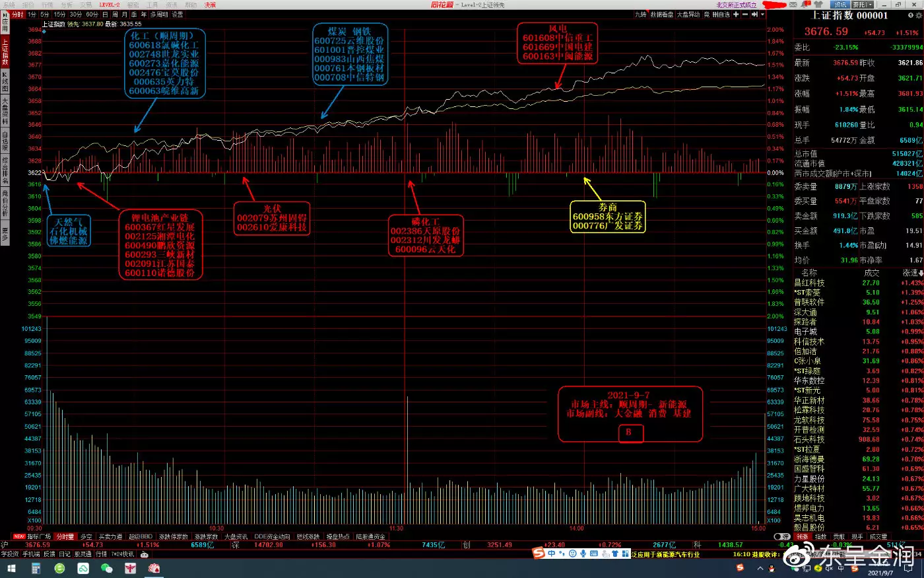Open the green cloud app in taskbar

tap(83, 568)
